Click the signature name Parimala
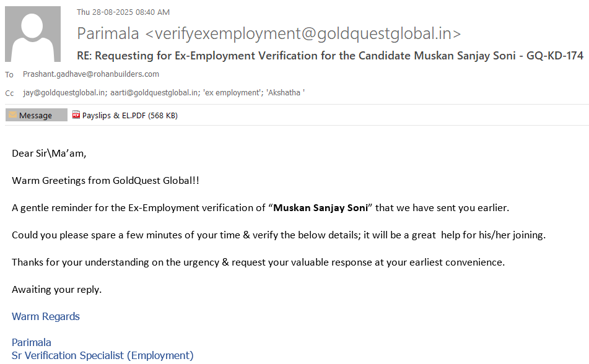Screen dimensions: 589x364 [32, 342]
